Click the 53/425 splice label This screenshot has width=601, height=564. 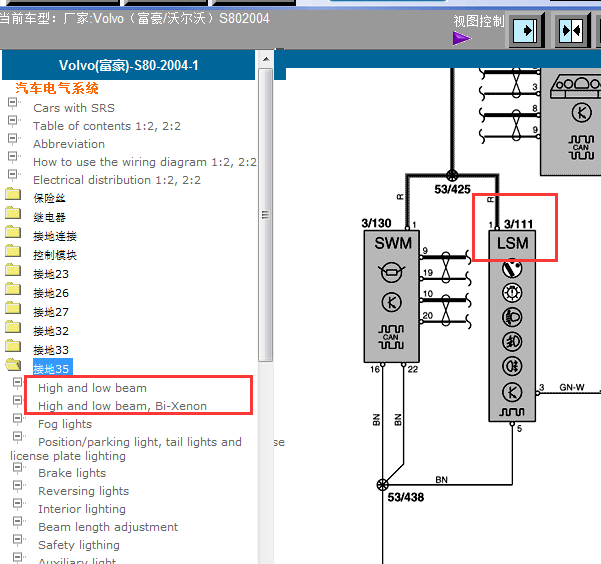pos(452,189)
